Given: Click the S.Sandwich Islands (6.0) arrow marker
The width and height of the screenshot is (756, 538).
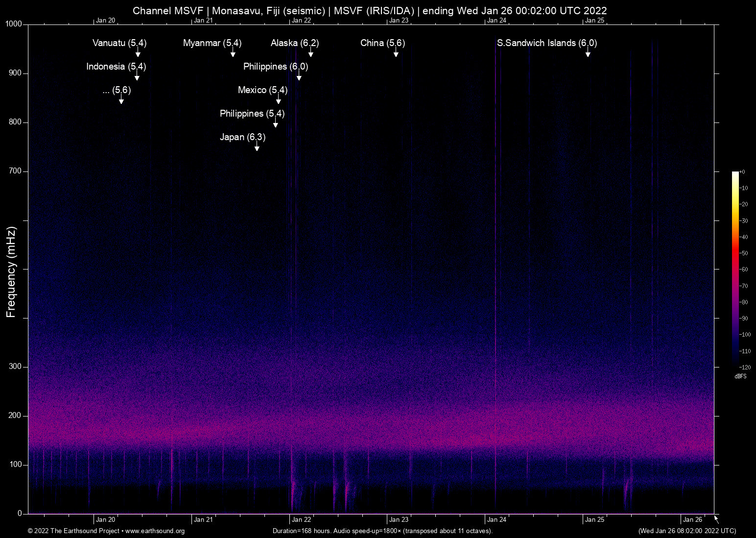Looking at the screenshot, I should click(x=588, y=53).
